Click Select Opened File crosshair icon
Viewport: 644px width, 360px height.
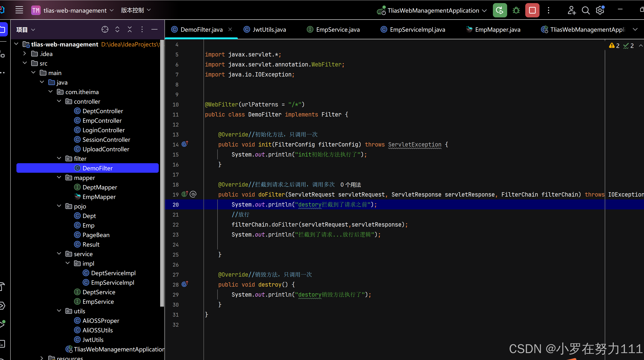pyautogui.click(x=105, y=30)
